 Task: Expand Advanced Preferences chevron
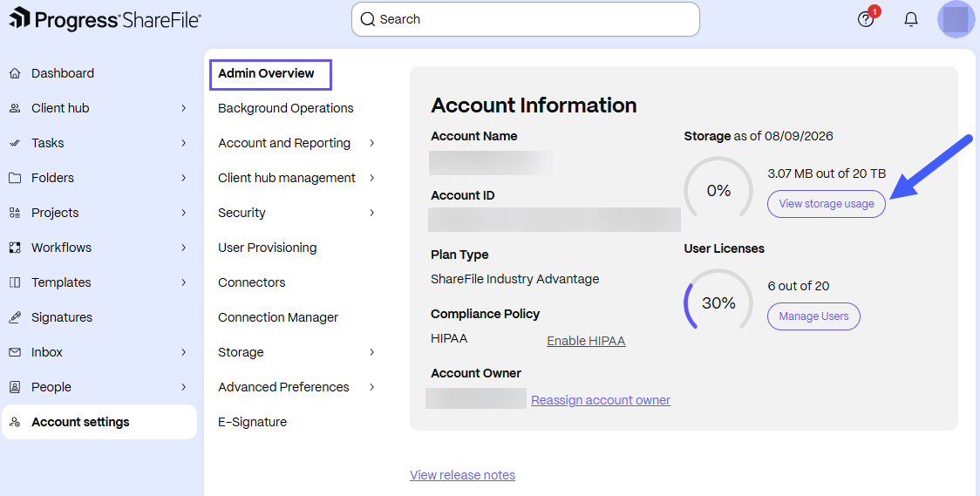point(372,387)
